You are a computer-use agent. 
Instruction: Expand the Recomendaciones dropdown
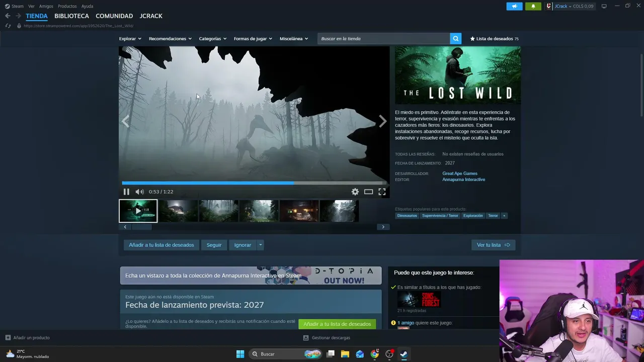coord(170,39)
